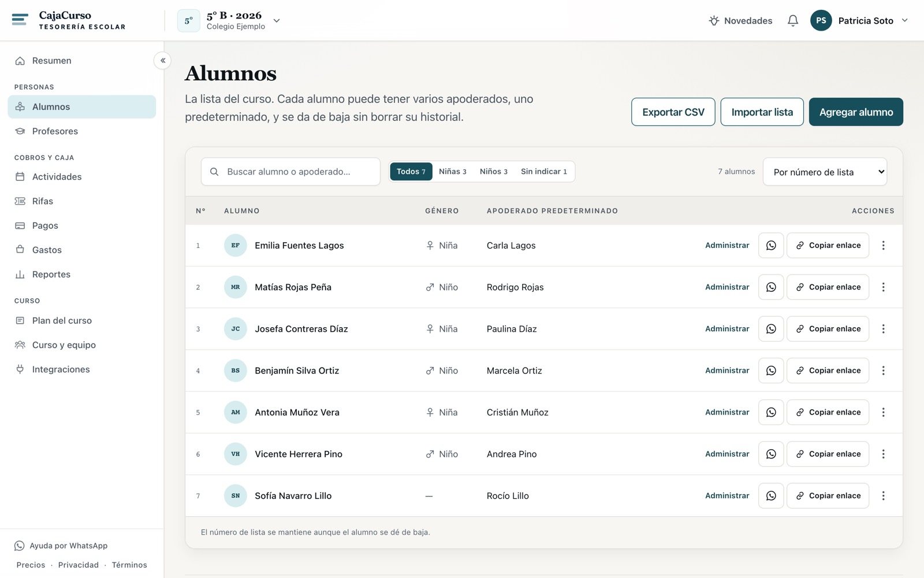
Task: Click the MR avatar of Matías Rojas
Action: [x=236, y=287]
